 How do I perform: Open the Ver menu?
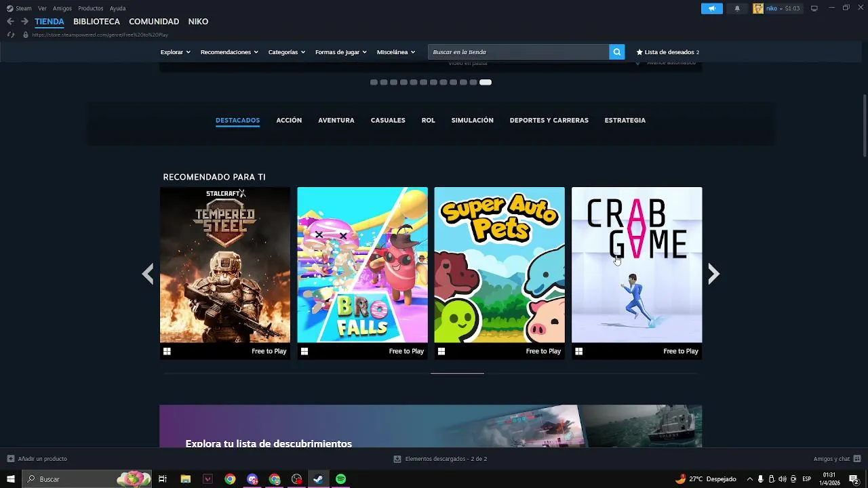42,8
